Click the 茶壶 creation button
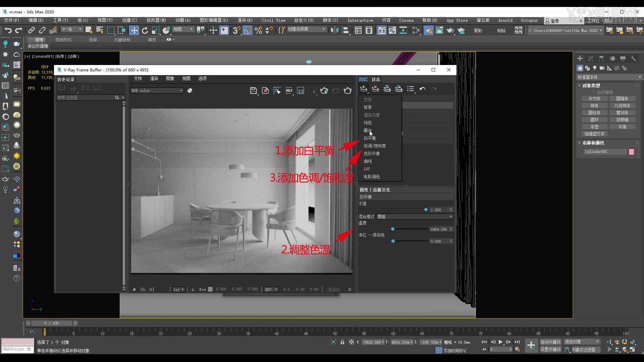The image size is (644, 362). 594,127
